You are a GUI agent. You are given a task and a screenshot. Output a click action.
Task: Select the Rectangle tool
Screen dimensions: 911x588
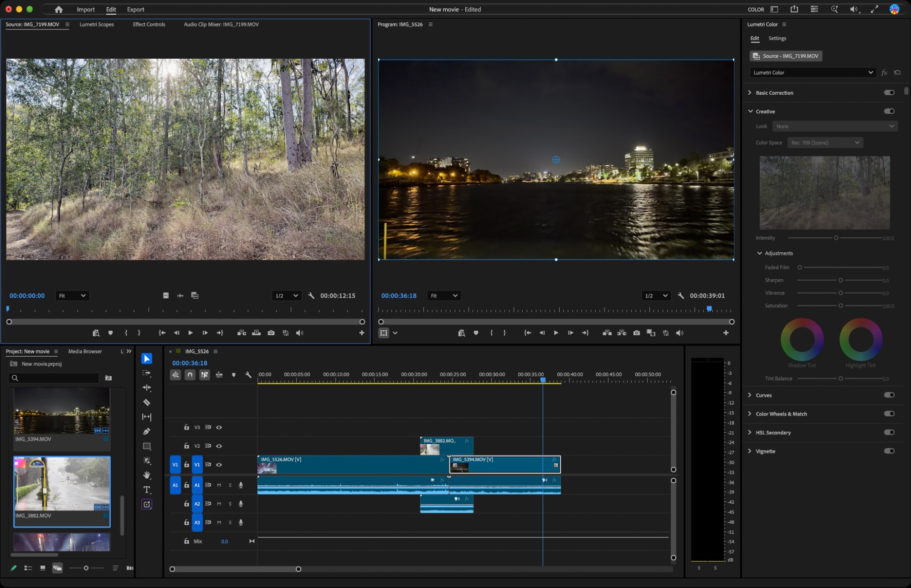[x=147, y=446]
